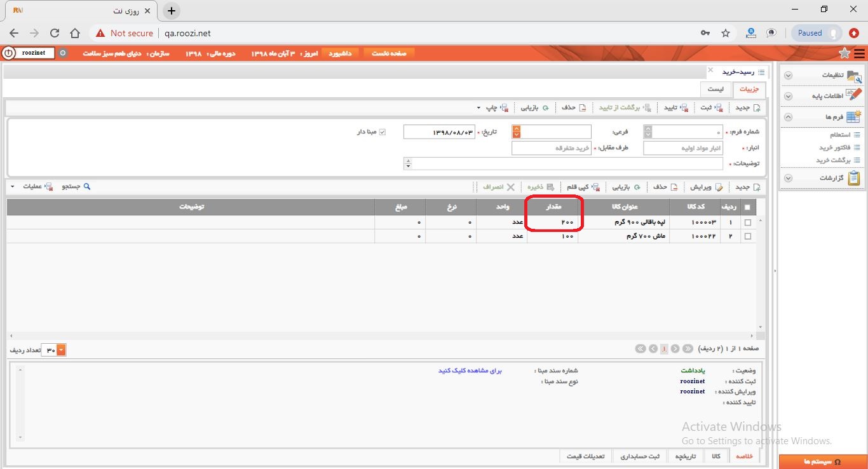Click the power logout icon beside roozinet
Image resolution: width=868 pixels, height=469 pixels.
[8, 53]
